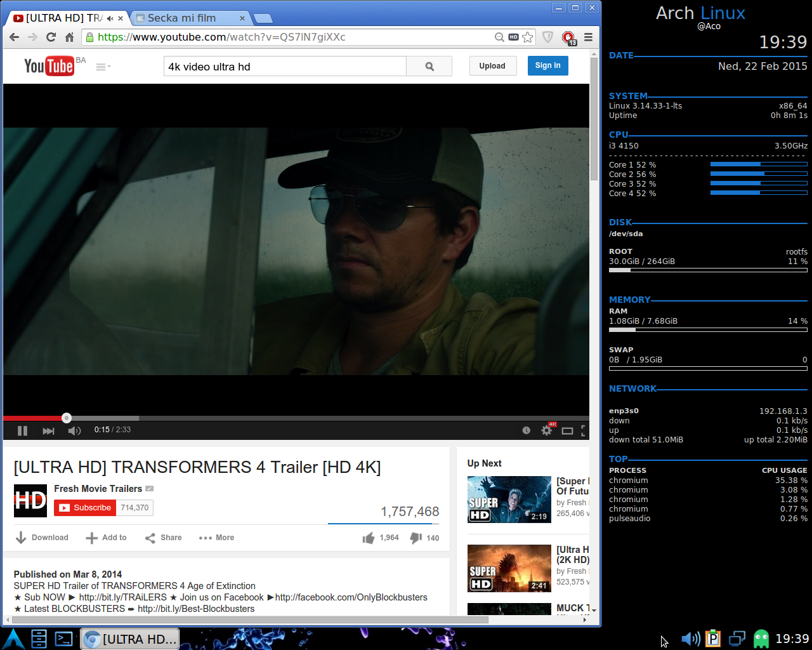
Task: Launch the terminal from the taskbar
Action: point(64,639)
